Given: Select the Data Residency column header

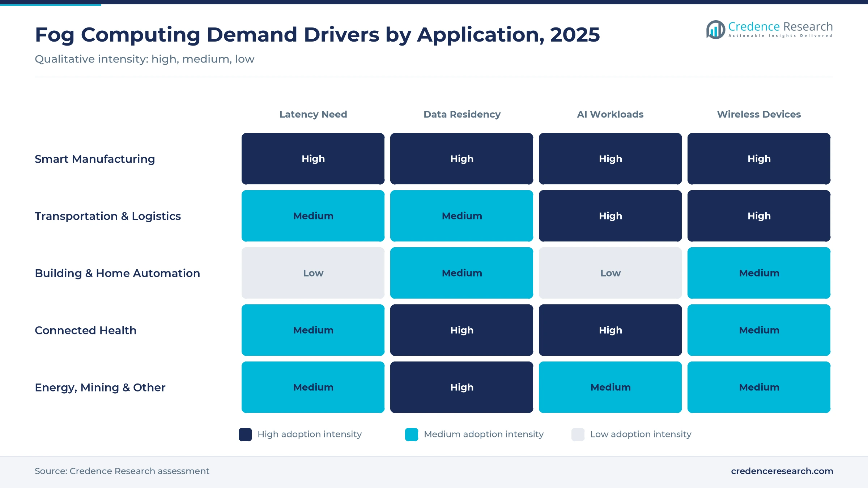Looking at the screenshot, I should point(462,114).
